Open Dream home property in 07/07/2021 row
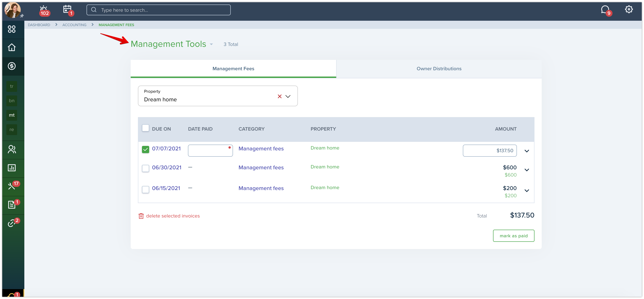This screenshot has width=644, height=299. click(x=325, y=148)
